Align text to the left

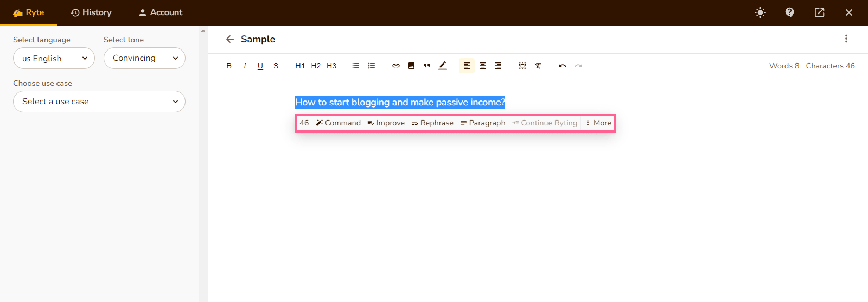pos(467,66)
